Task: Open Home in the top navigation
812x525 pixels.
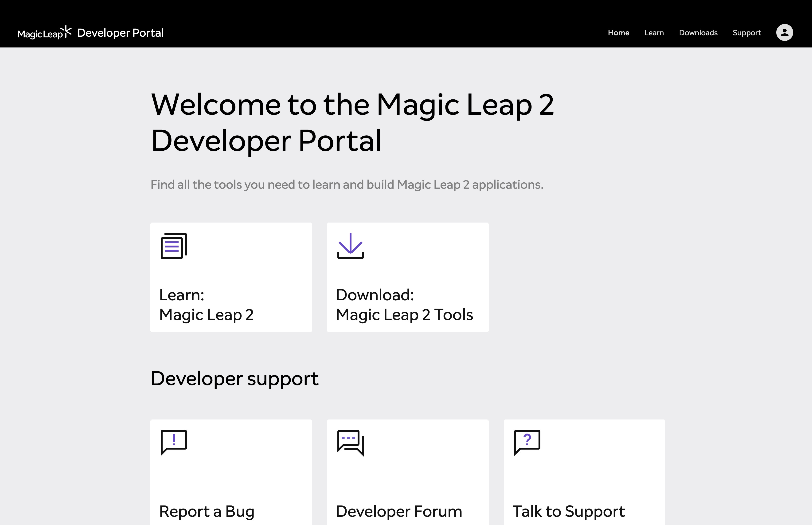Action: click(618, 33)
